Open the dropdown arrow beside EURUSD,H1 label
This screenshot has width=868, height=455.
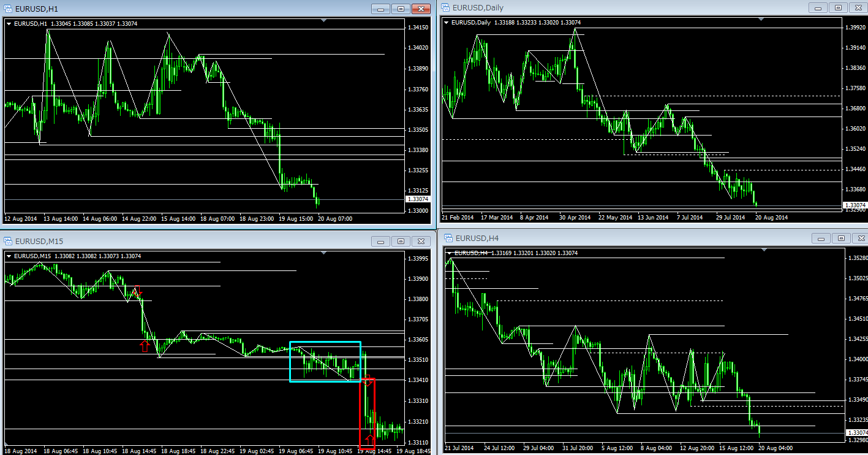point(9,24)
